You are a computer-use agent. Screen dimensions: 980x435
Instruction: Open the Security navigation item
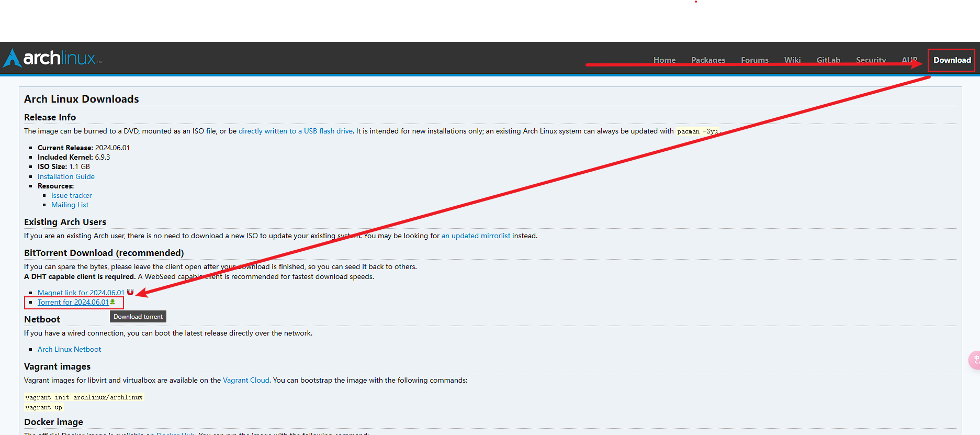click(x=871, y=60)
